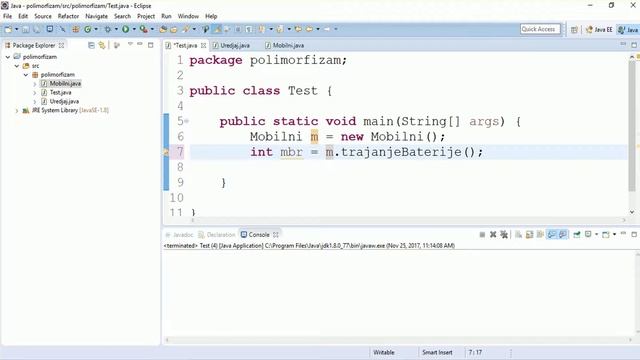Click the Terminate console icon
640x360 pixels.
click(x=482, y=235)
